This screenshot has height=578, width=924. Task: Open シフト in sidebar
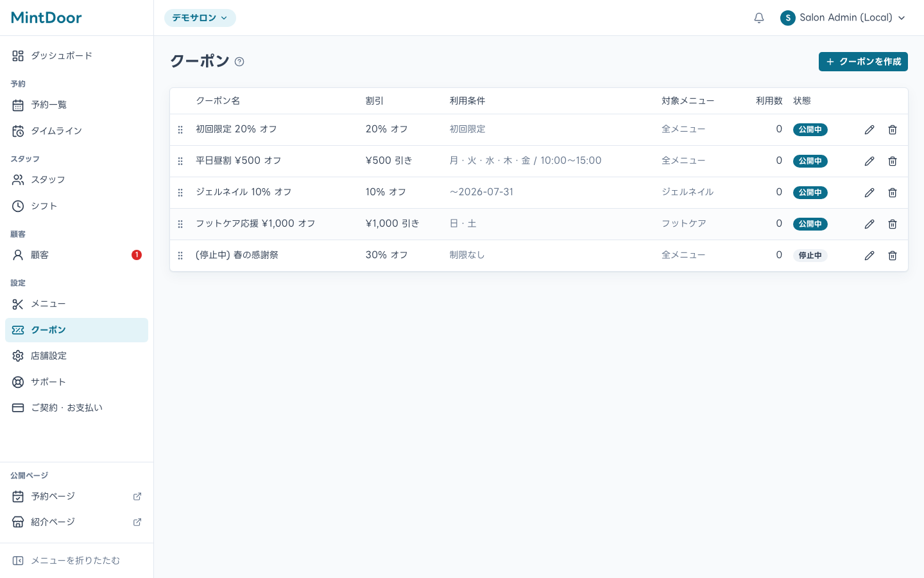pos(76,206)
